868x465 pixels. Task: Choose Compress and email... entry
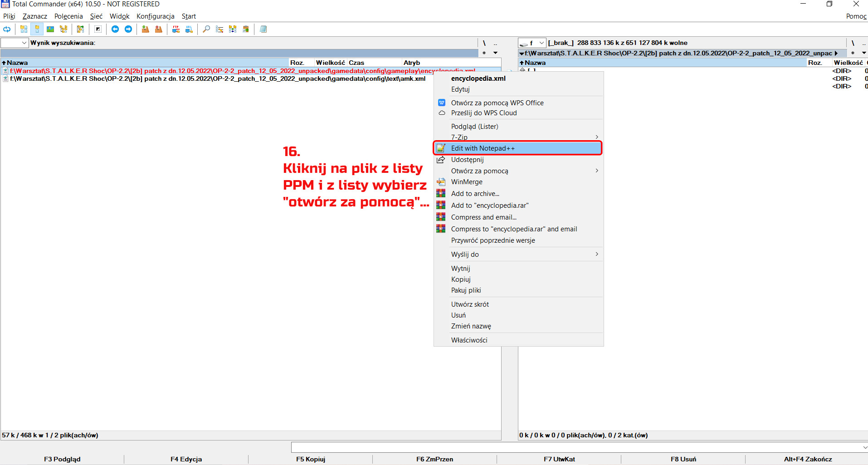(518, 217)
